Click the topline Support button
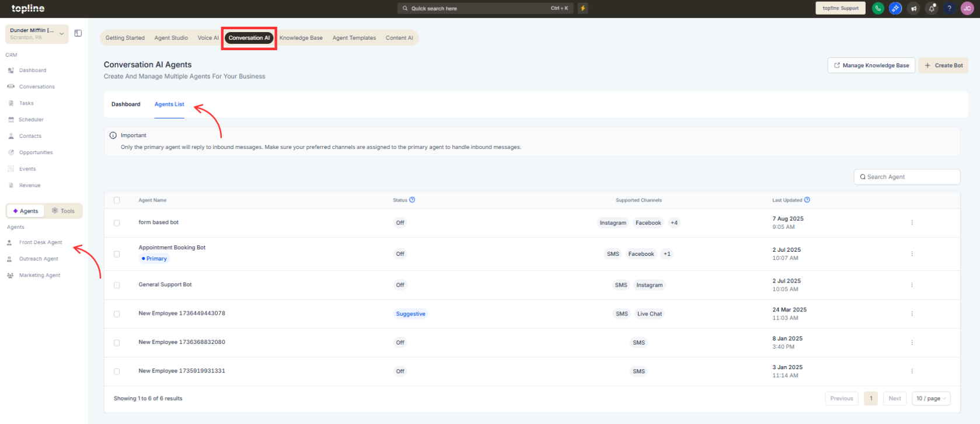This screenshot has height=424, width=980. [x=841, y=8]
